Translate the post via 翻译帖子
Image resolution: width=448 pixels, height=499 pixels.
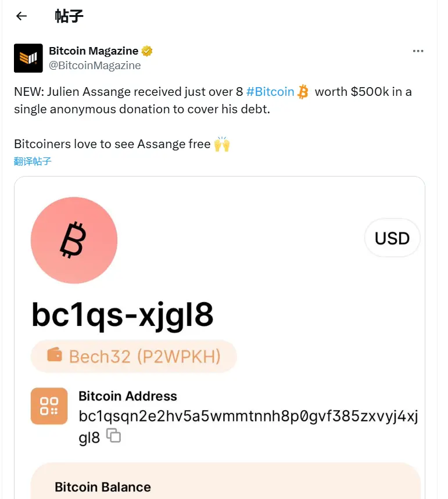pyautogui.click(x=33, y=161)
